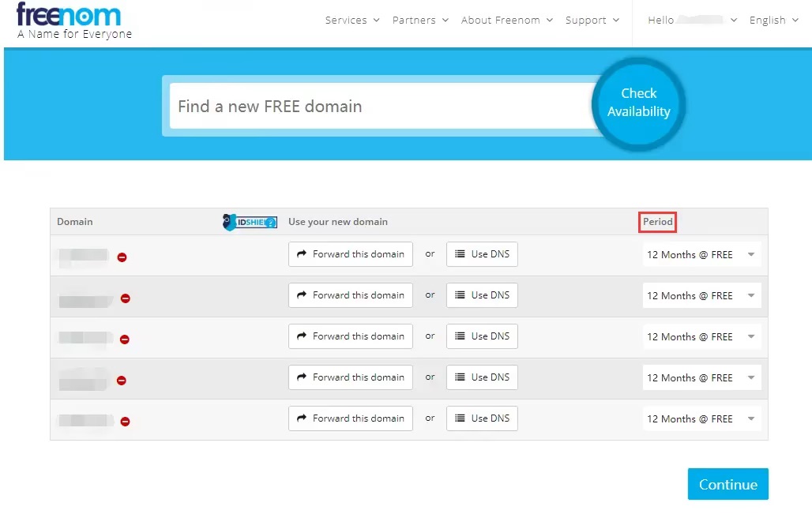This screenshot has width=812, height=514.
Task: Remove the second domain via red icon
Action: click(x=126, y=298)
